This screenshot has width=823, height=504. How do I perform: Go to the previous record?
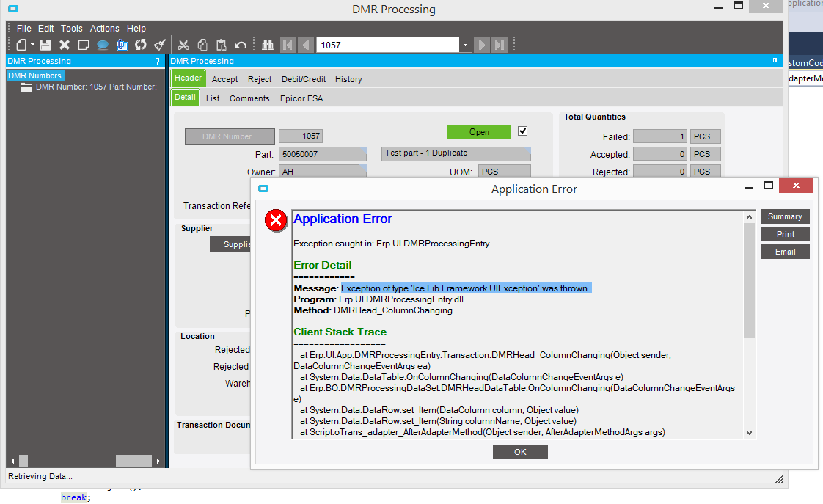(305, 45)
